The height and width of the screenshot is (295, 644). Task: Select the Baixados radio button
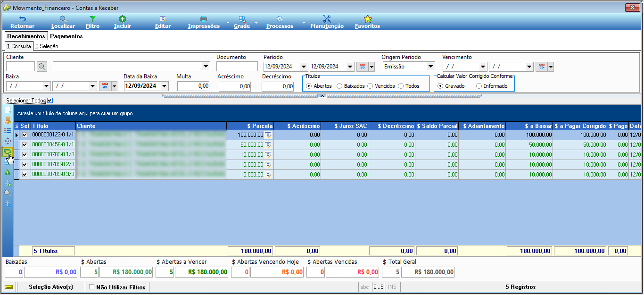point(339,86)
